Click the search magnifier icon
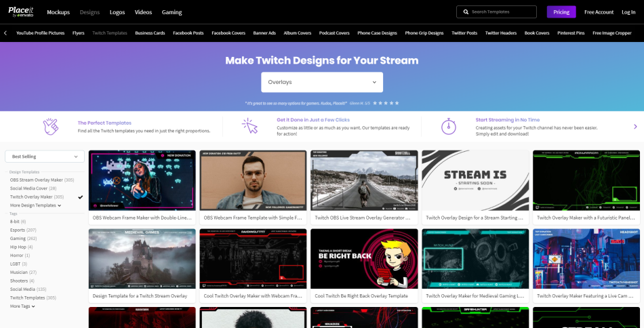Viewport: 644px width, 328px height. 465,12
